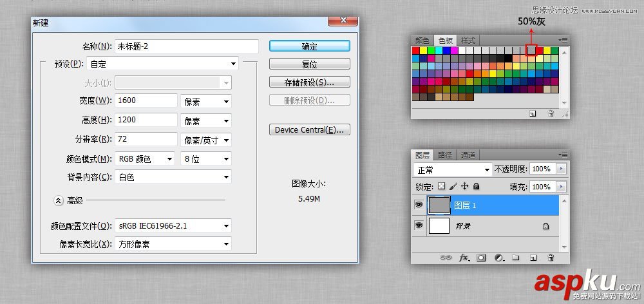This screenshot has height=304, width=644.
Task: Click the fill value field 100%
Action: click(543, 187)
